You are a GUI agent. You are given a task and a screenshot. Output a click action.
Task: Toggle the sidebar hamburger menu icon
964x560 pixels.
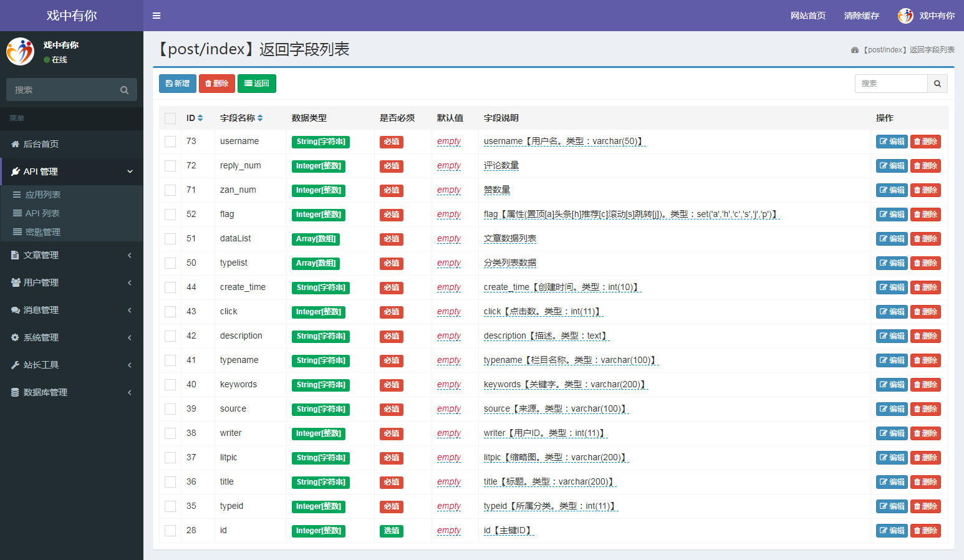(x=157, y=16)
